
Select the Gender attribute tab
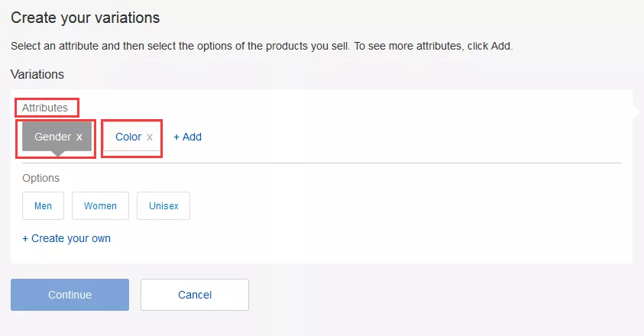point(52,137)
